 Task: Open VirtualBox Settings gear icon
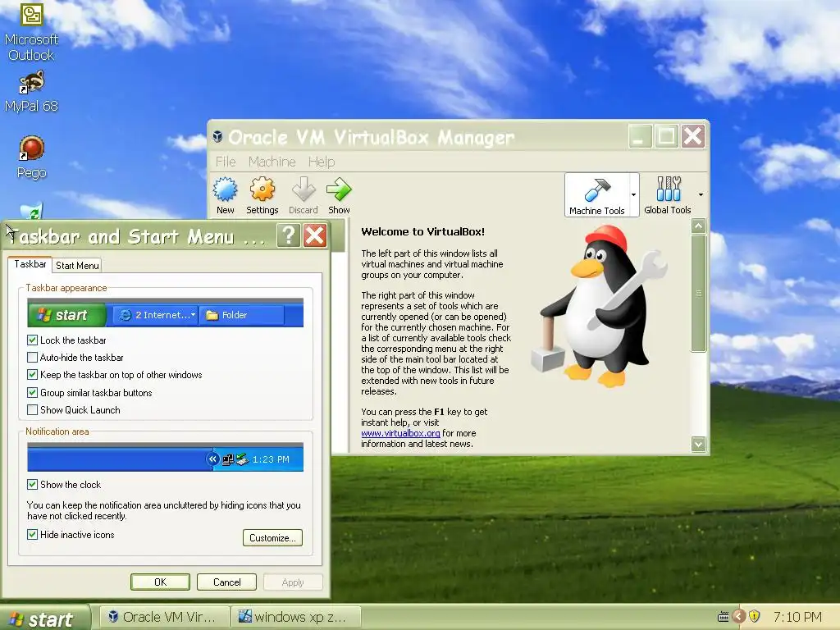click(262, 189)
